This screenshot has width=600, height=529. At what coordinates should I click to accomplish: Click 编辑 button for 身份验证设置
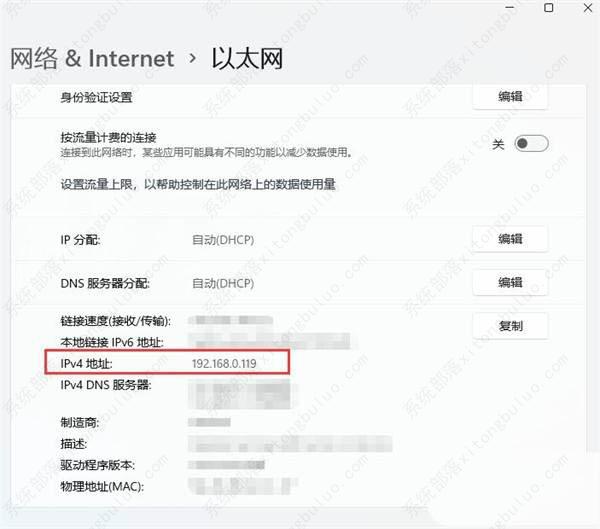coord(510,97)
